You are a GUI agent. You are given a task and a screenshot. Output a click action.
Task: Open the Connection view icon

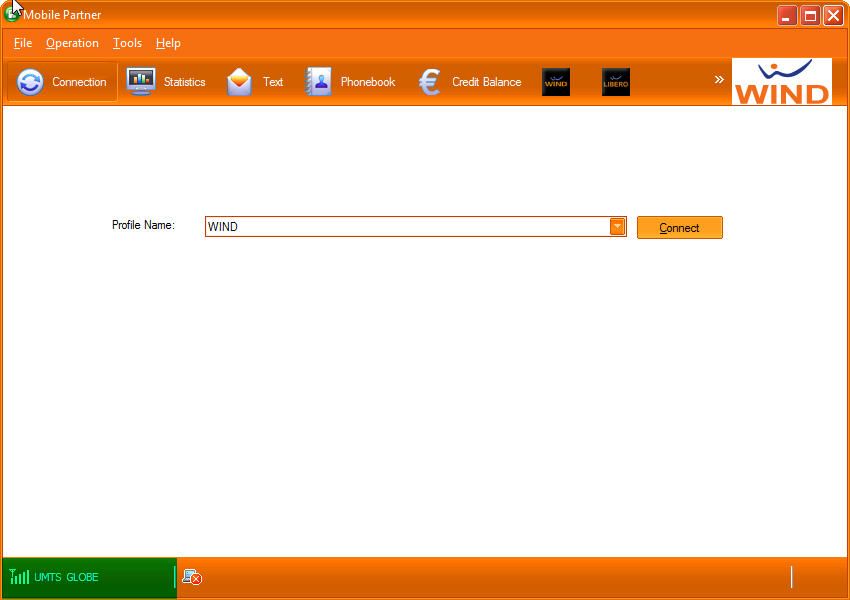pos(30,82)
